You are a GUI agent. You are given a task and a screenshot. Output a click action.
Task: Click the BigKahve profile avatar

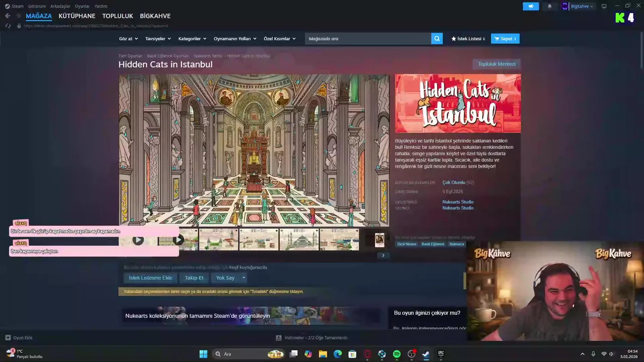click(x=565, y=7)
